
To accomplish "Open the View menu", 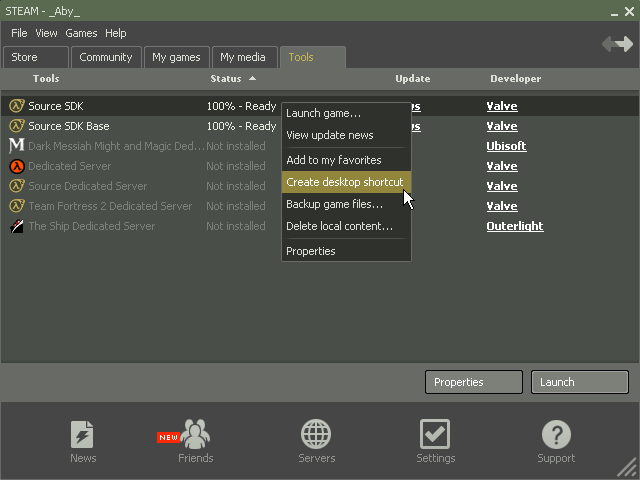I will click(x=46, y=33).
